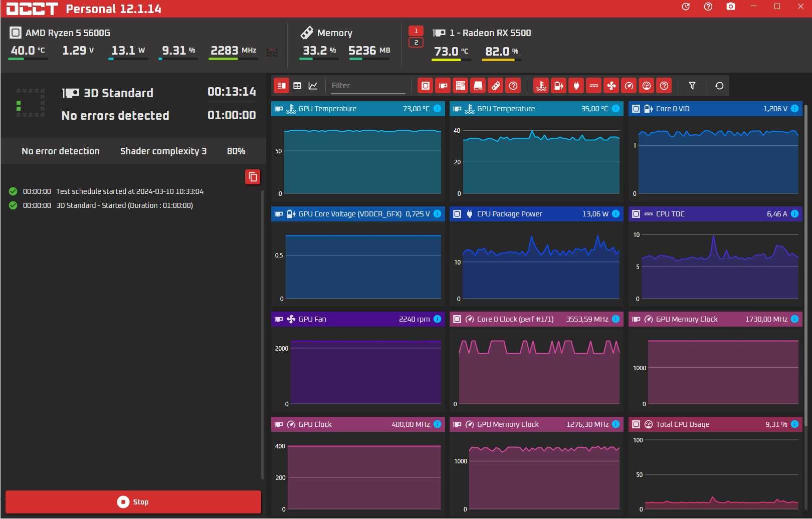The image size is (812, 519).
Task: Click the monitoring panel vertical scrollbar
Action: tap(806, 266)
